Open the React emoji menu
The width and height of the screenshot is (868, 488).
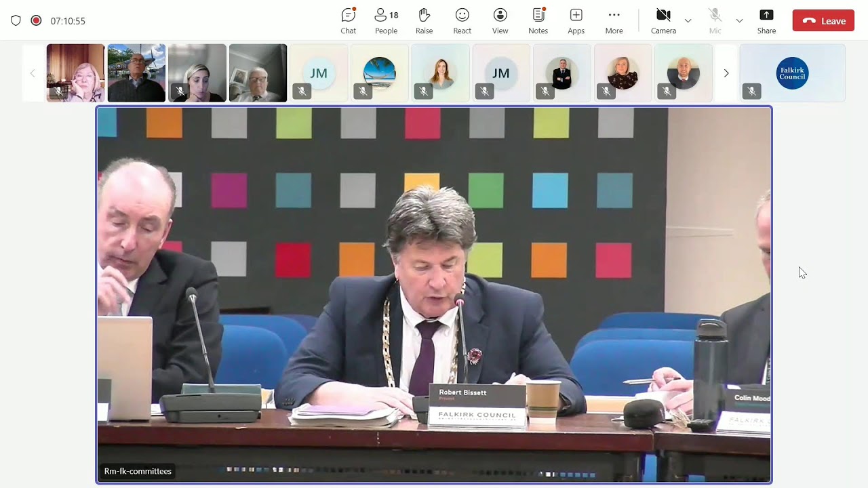462,21
